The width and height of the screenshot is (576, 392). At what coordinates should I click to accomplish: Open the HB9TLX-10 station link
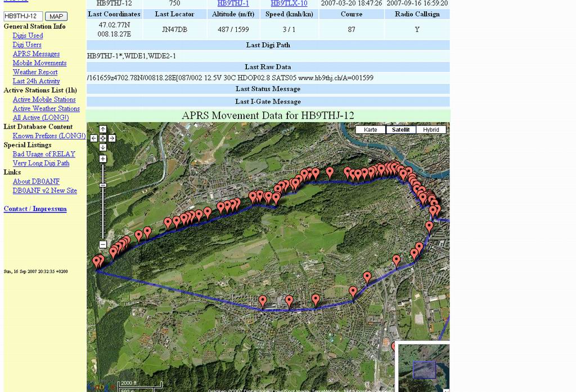[x=289, y=3]
